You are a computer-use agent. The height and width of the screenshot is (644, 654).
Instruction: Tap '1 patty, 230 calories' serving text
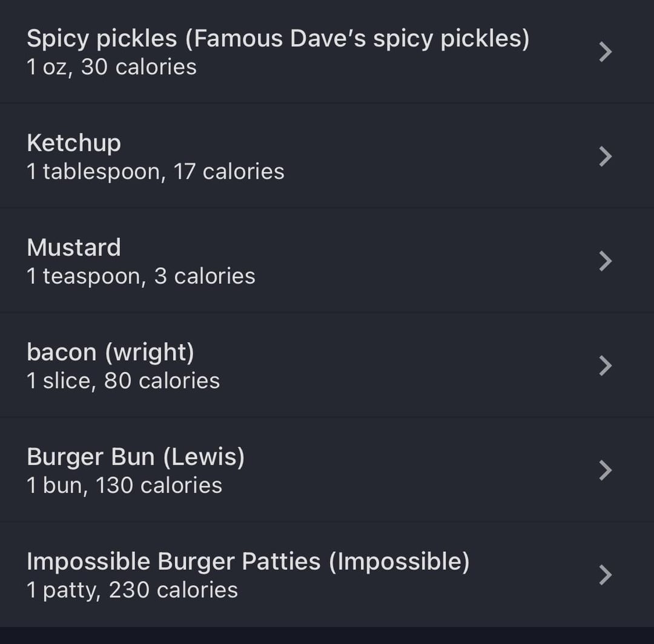132,590
